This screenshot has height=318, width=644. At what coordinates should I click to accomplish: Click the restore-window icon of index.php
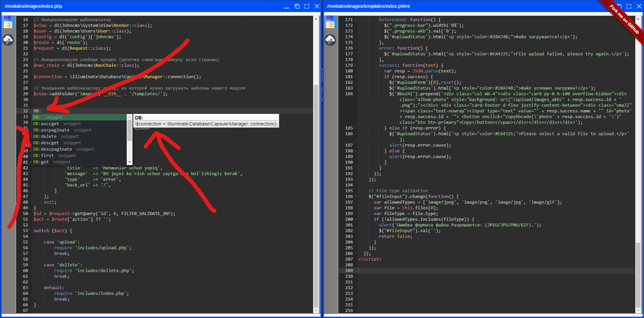click(297, 6)
